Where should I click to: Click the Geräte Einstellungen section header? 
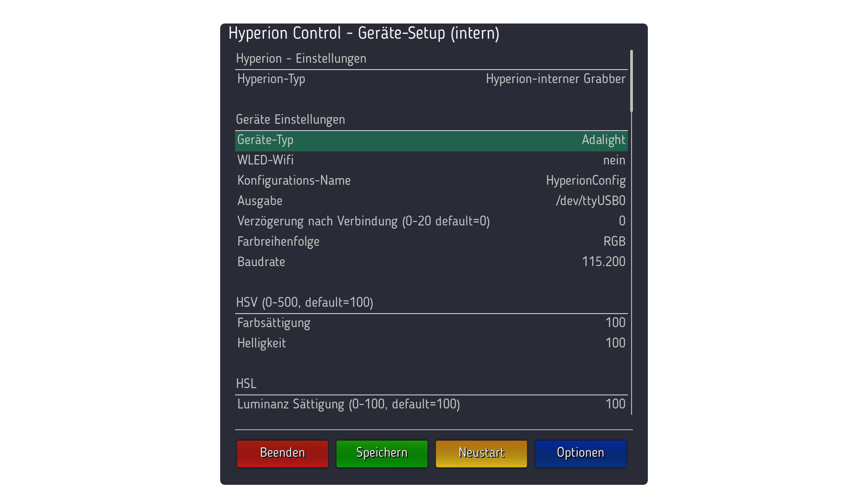(290, 120)
